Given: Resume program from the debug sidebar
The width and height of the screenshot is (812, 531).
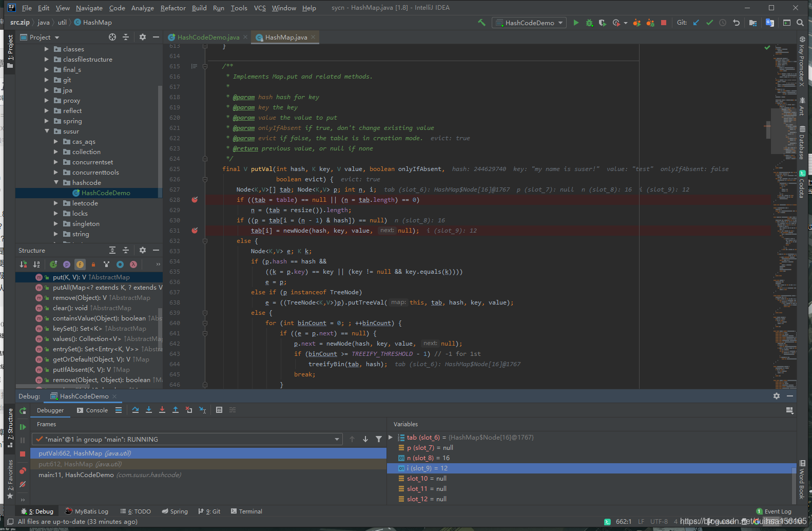Looking at the screenshot, I should coord(23,427).
